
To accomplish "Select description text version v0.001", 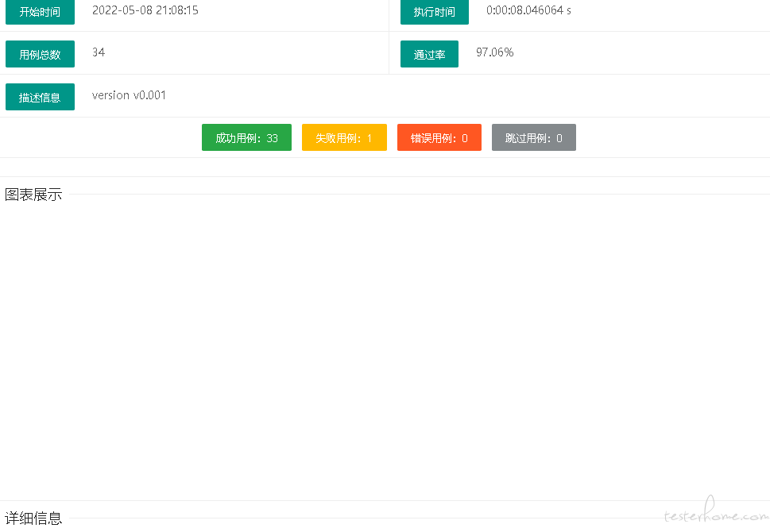I will tap(129, 95).
